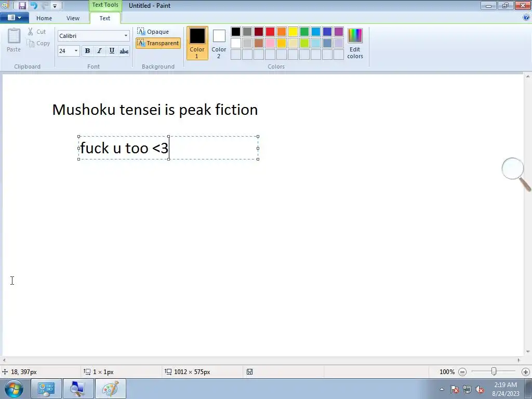Pick the green color swatch
The width and height of the screenshot is (532, 399).
(x=304, y=32)
